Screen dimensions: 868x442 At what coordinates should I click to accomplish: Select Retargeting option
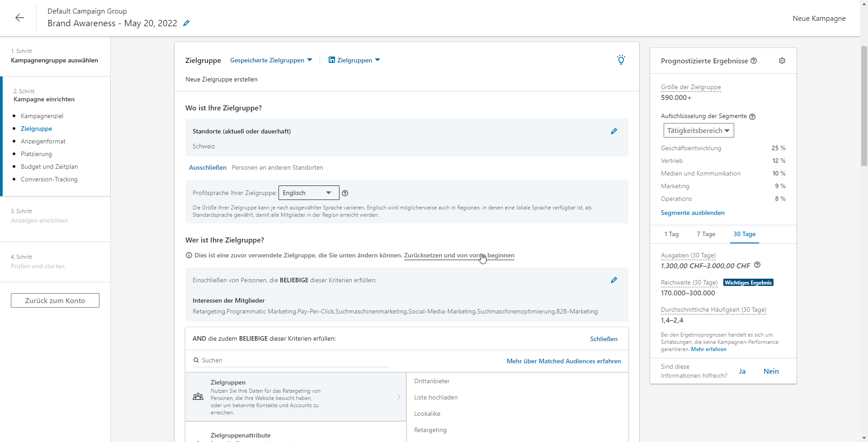click(x=430, y=430)
